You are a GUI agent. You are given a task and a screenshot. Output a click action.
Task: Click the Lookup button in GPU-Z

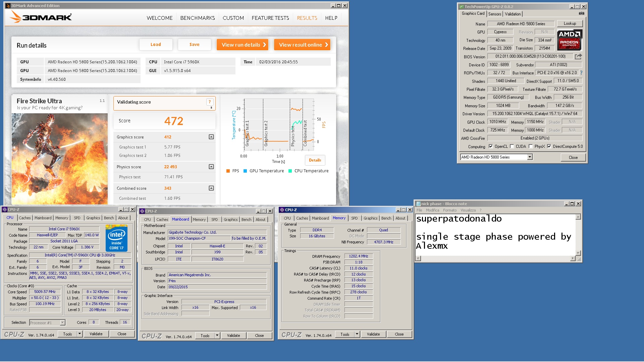tap(570, 23)
